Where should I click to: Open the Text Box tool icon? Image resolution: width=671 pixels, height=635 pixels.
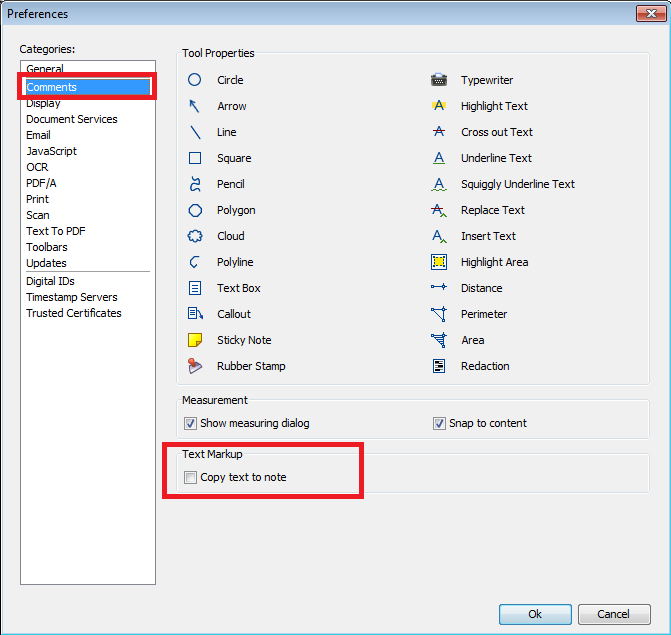[x=195, y=288]
